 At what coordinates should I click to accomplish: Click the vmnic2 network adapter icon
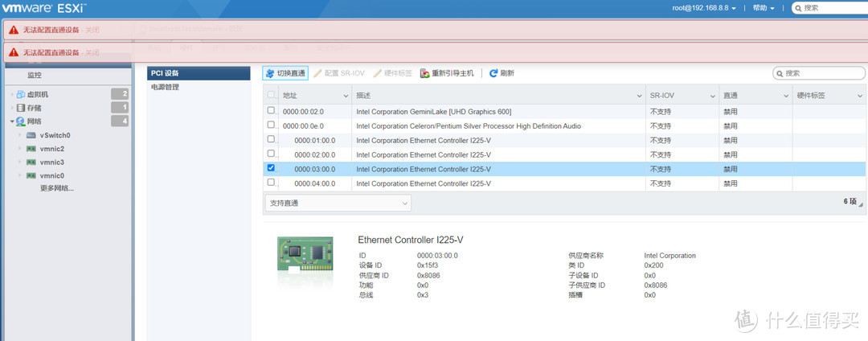(31, 149)
